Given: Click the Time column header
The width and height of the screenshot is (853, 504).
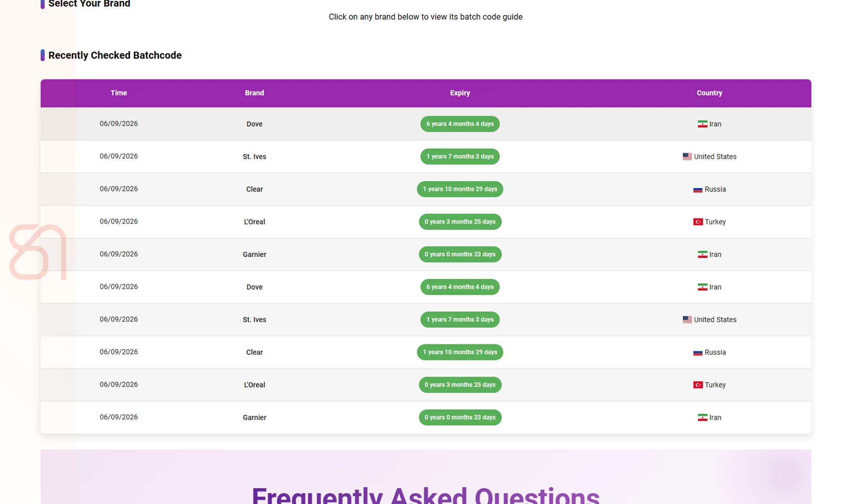Looking at the screenshot, I should (x=119, y=93).
